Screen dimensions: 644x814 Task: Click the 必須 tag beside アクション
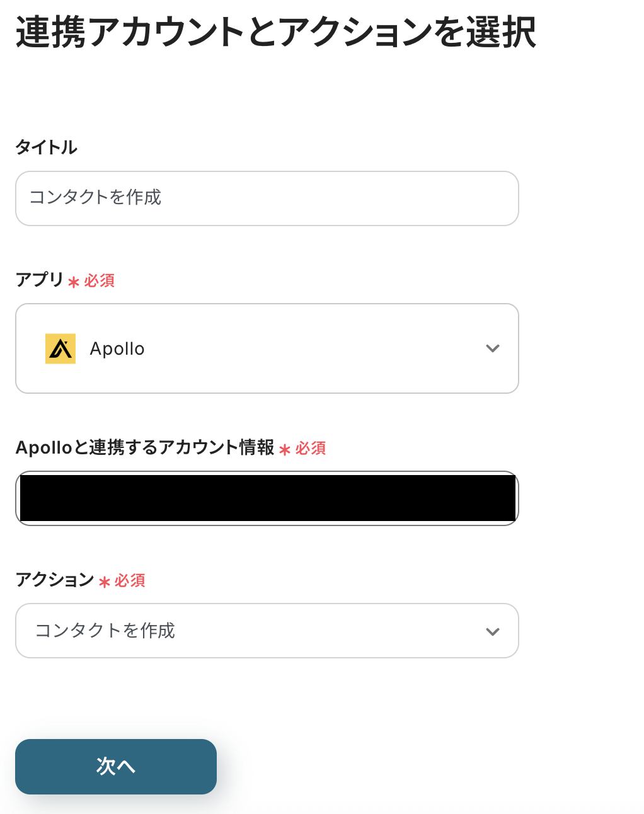tap(130, 581)
